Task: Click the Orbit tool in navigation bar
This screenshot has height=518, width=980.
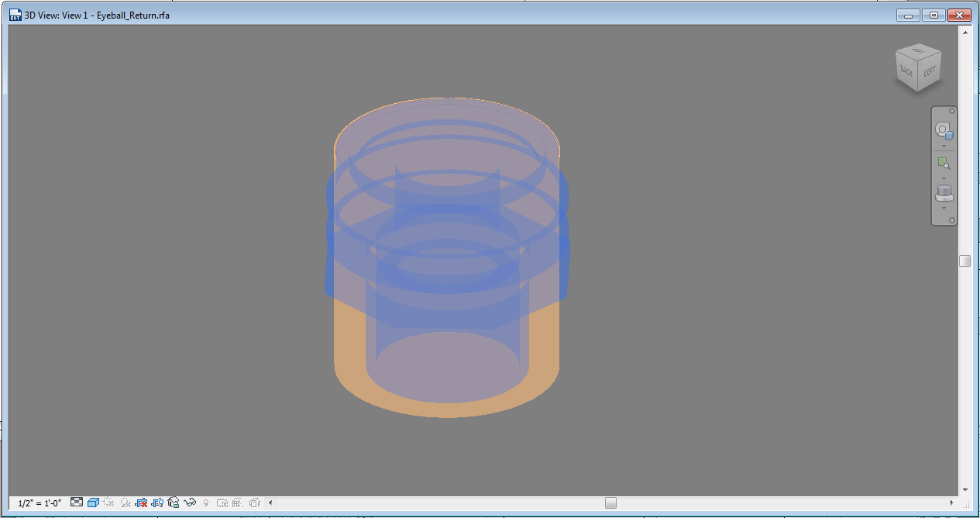Action: pyautogui.click(x=944, y=193)
